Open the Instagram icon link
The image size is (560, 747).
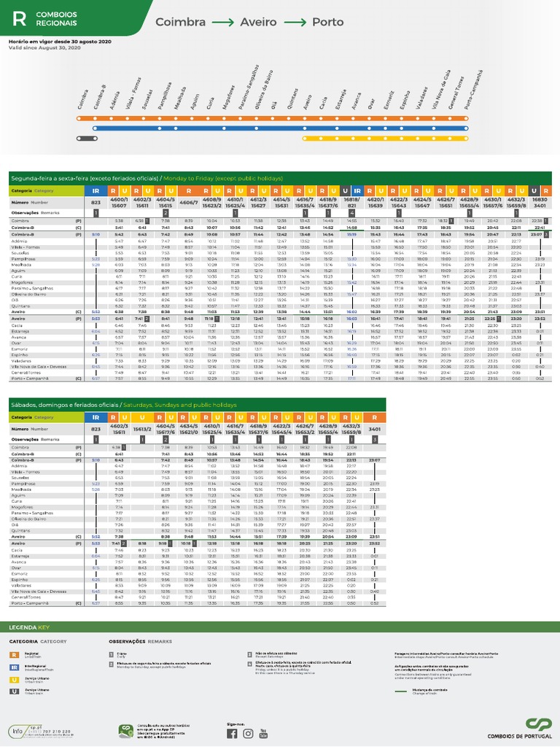click(x=248, y=733)
